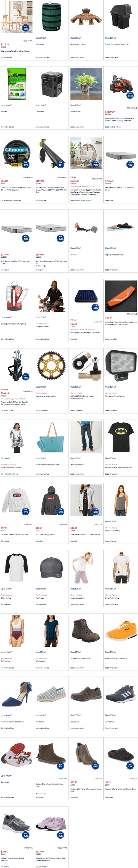This screenshot has width=138, height=868.
Task: Open the teal handbag product image
Action: [52, 437]
